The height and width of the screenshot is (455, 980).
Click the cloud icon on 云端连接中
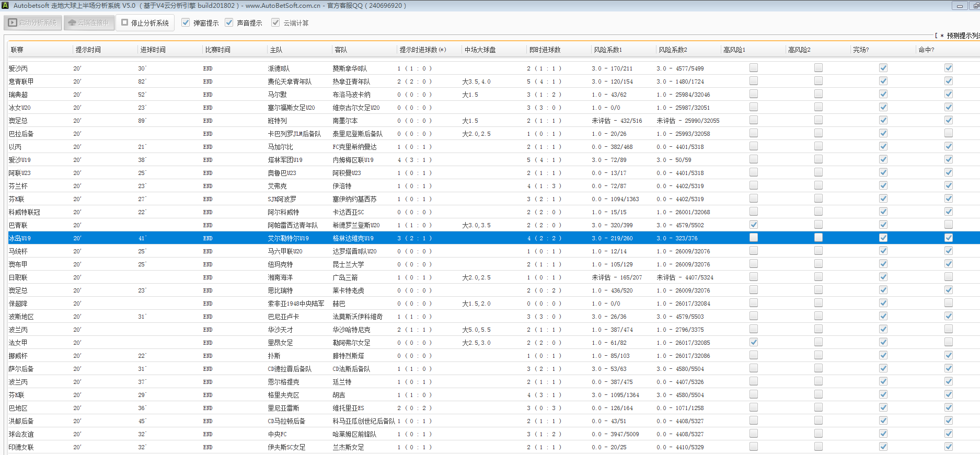pos(72,23)
